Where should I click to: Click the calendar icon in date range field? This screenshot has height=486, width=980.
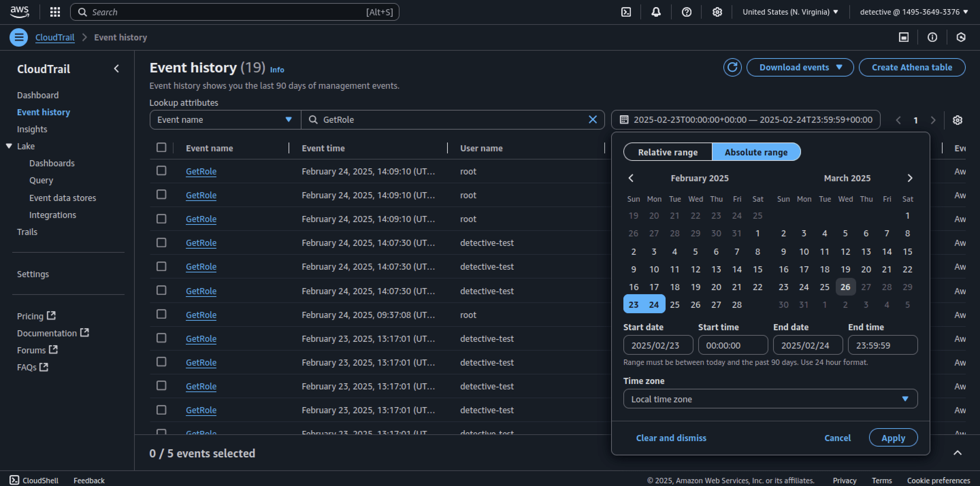(624, 120)
